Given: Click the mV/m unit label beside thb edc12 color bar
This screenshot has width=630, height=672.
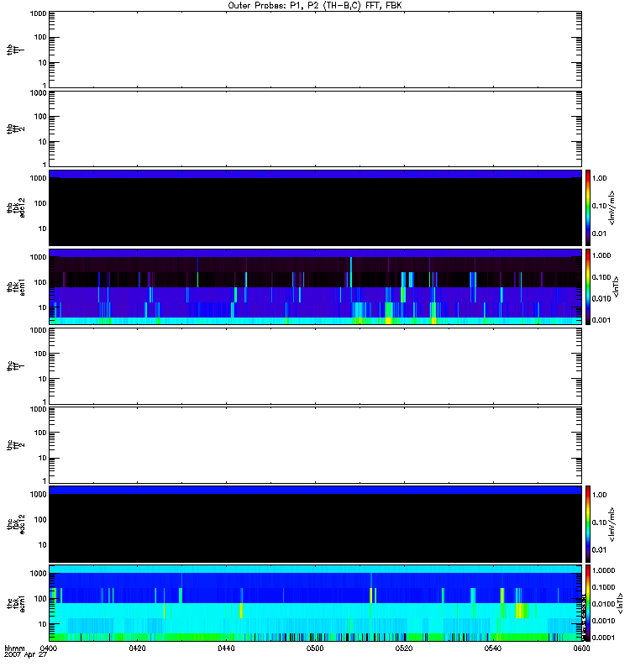Looking at the screenshot, I should click(612, 207).
